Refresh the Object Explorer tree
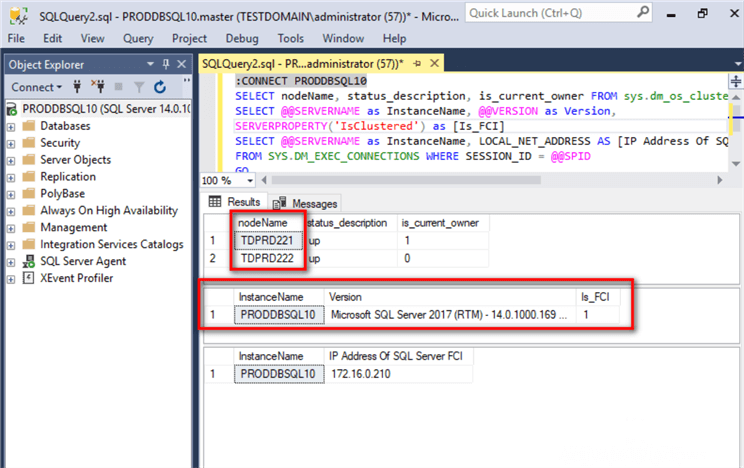Screen dimensions: 744x468 160,87
